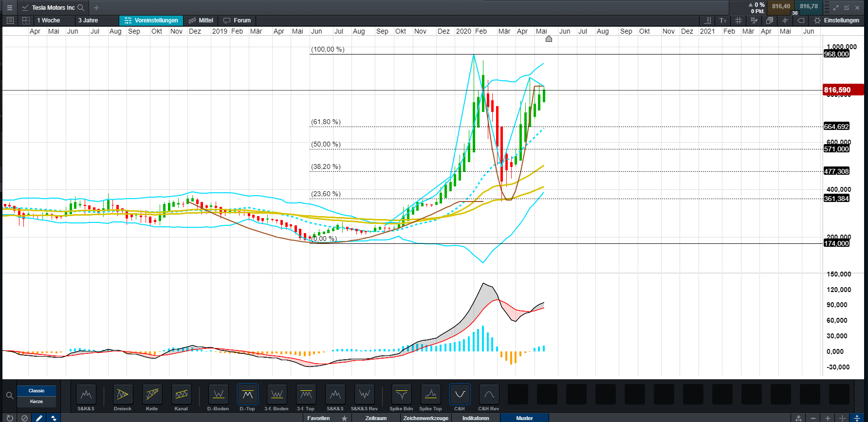Select the Spike Top pattern

(430, 394)
